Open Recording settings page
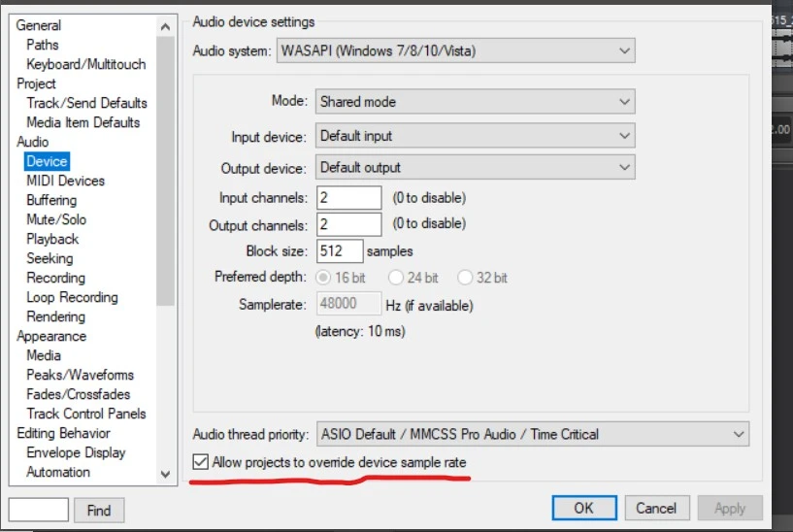 click(55, 278)
